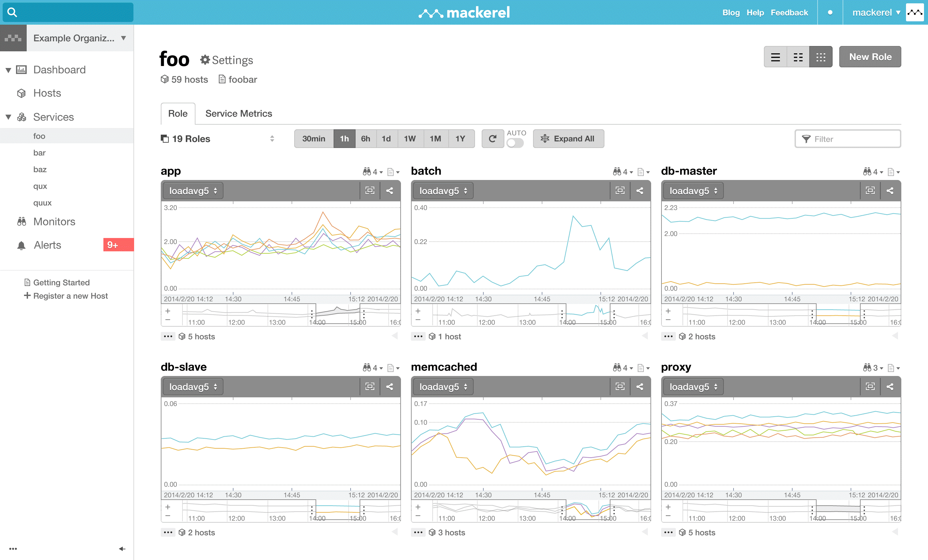This screenshot has width=928, height=560.
Task: Select the Role tab
Action: pos(178,113)
